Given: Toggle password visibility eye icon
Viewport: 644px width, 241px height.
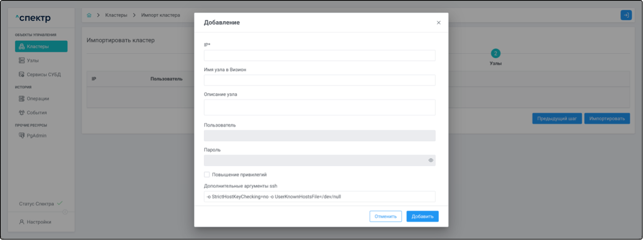Looking at the screenshot, I should coord(431,160).
